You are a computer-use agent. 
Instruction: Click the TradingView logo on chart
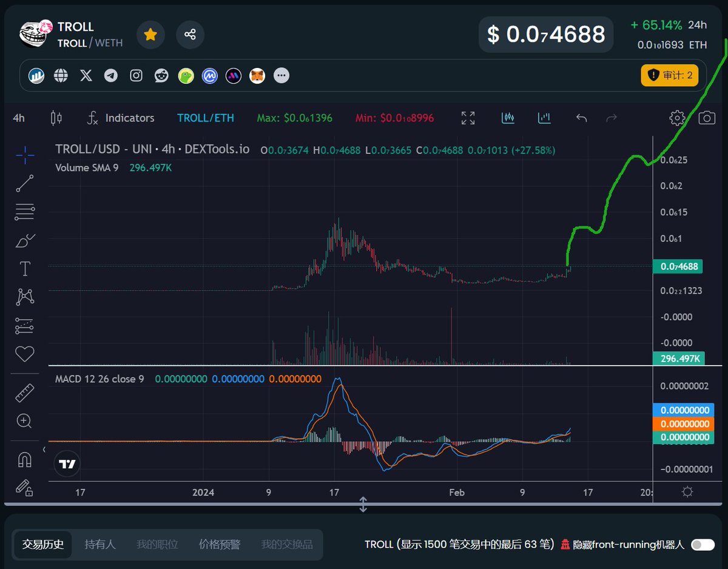[x=67, y=464]
